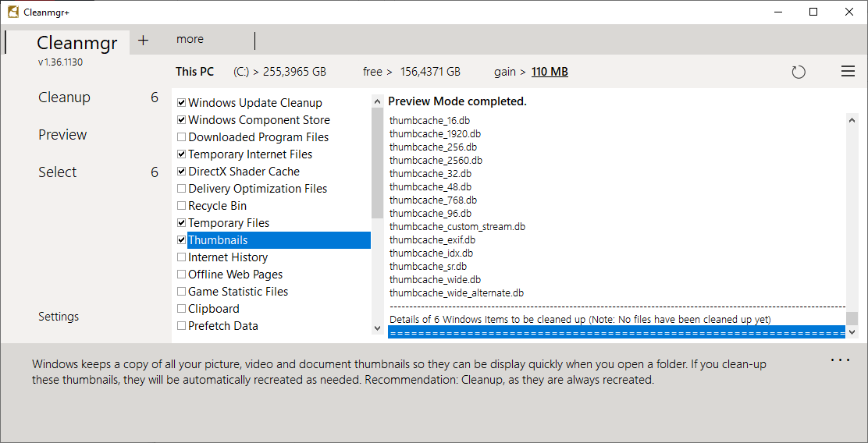868x443 pixels.
Task: Click Select in the sidebar
Action: [x=58, y=172]
